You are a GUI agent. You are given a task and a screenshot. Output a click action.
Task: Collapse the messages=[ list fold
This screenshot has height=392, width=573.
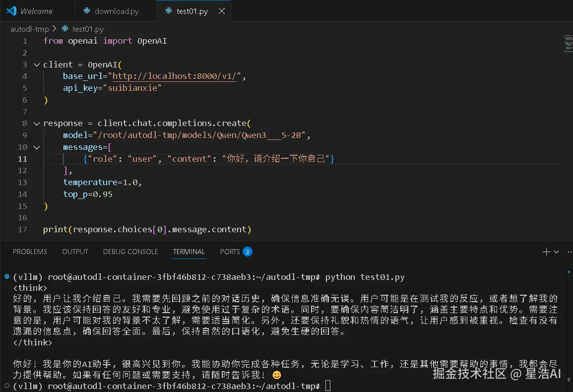pyautogui.click(x=37, y=147)
